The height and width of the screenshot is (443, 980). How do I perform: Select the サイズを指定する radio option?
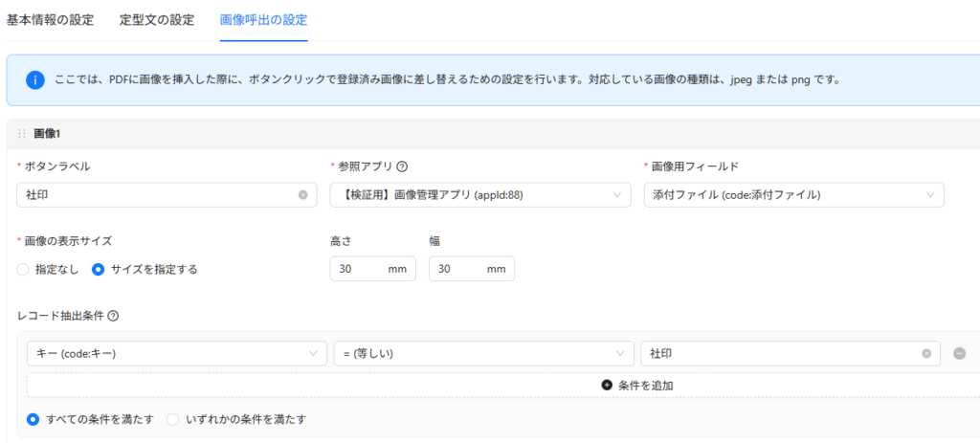coord(98,270)
